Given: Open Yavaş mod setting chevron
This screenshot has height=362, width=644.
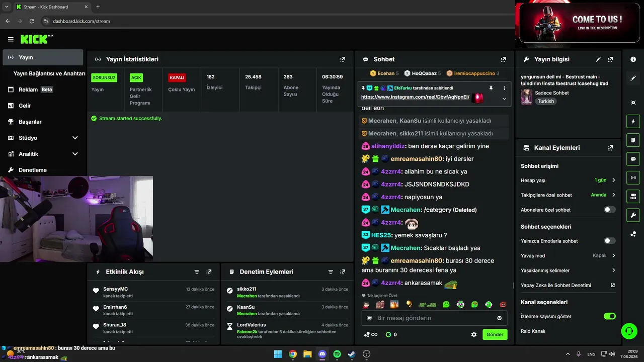Looking at the screenshot, I should (x=613, y=255).
